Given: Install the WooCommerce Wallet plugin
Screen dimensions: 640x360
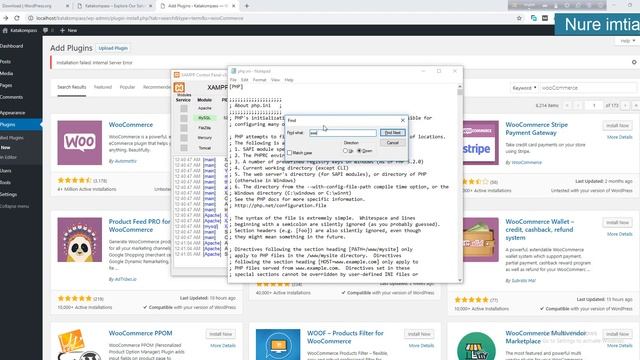Looking at the screenshot, I should 617,222.
